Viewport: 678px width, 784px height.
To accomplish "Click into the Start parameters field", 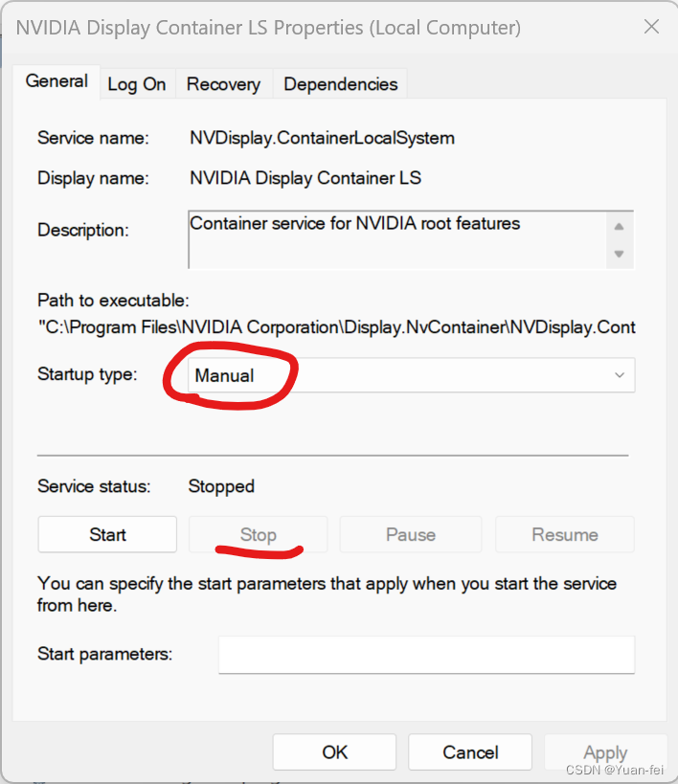I will click(x=426, y=655).
